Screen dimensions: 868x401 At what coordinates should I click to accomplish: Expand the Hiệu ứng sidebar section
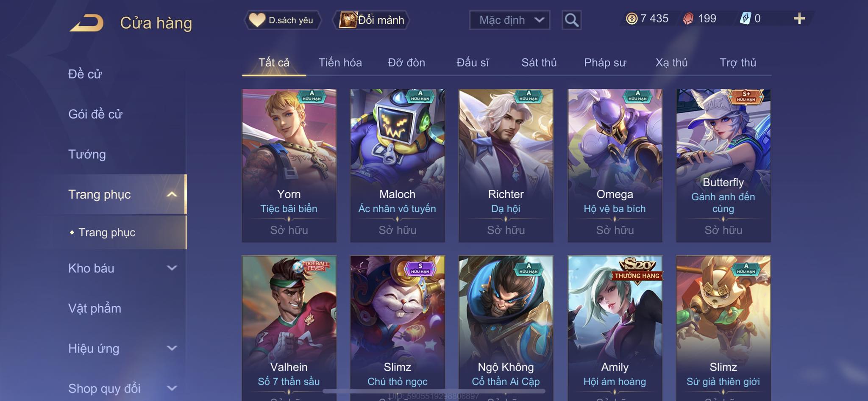(172, 348)
